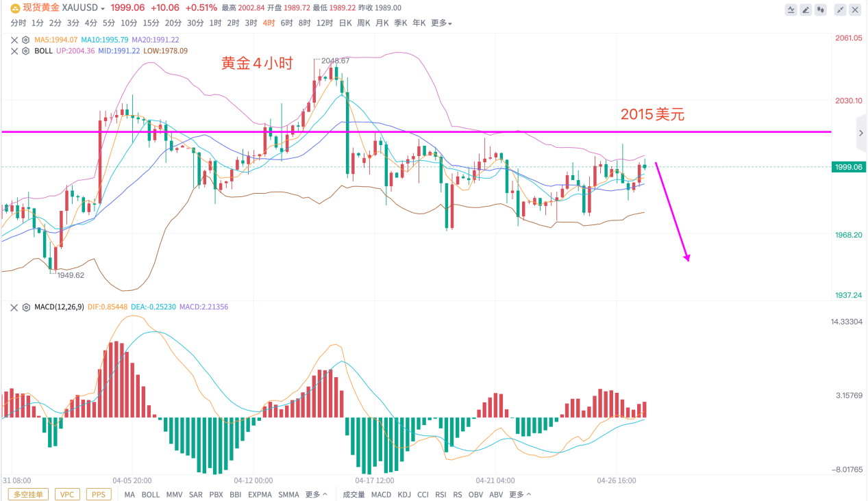Open the 更多 timeframe dropdown
868x501 pixels.
coord(441,23)
